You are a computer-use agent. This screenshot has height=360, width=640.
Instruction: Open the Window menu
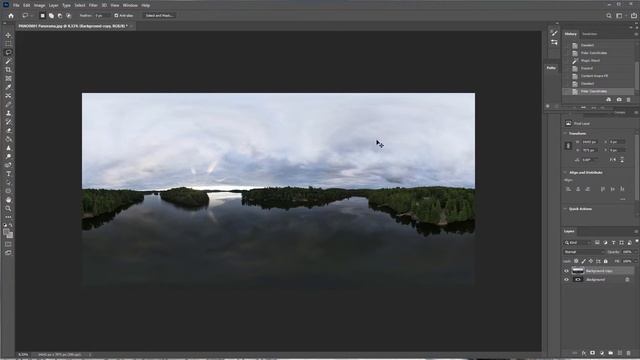pos(130,5)
